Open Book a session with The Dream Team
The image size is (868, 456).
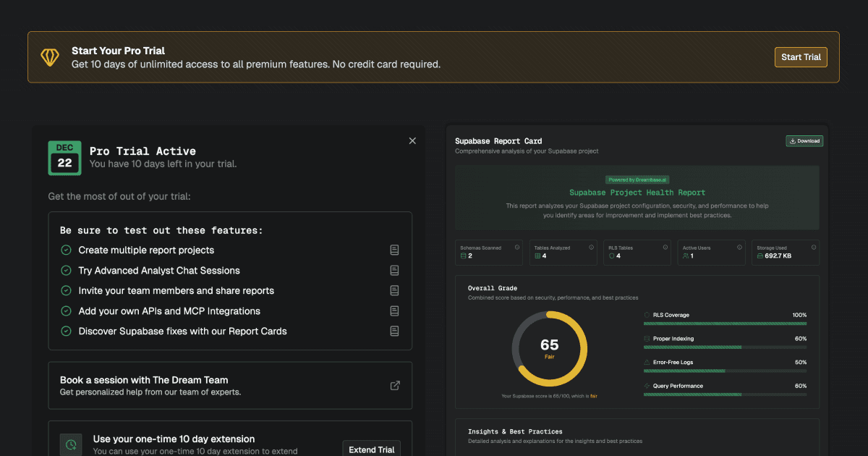(230, 386)
